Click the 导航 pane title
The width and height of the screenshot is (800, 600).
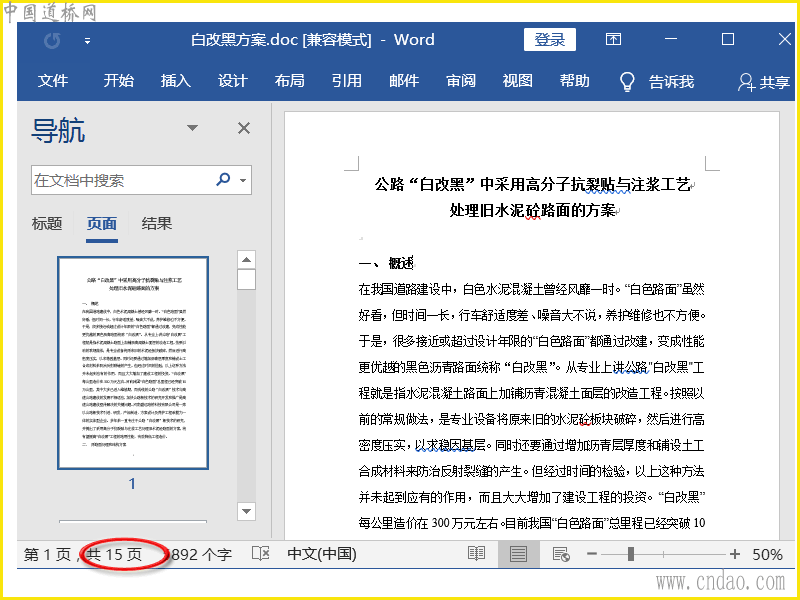(x=58, y=130)
